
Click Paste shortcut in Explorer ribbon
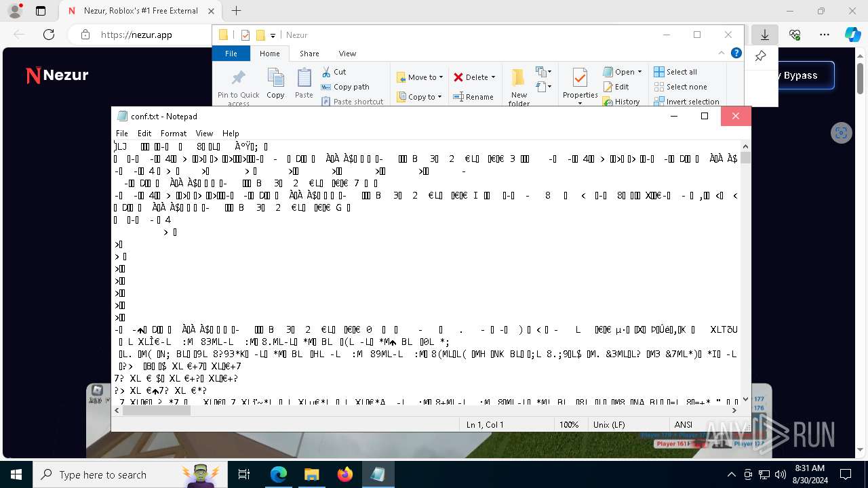point(352,102)
